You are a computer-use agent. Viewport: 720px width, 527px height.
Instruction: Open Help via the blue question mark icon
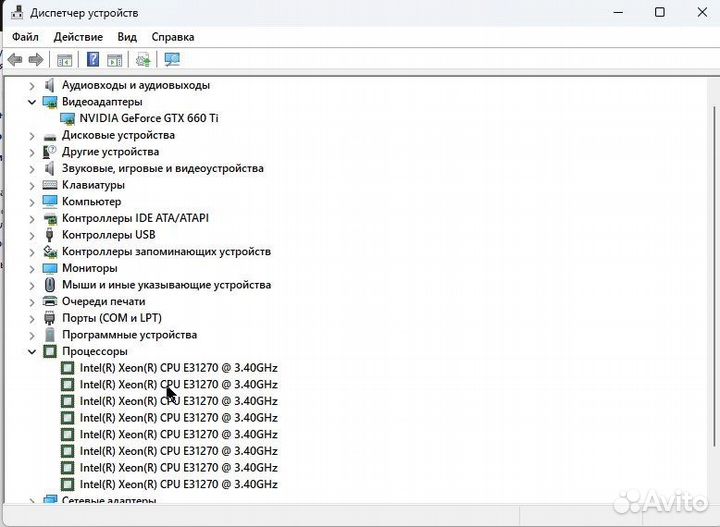pos(93,60)
